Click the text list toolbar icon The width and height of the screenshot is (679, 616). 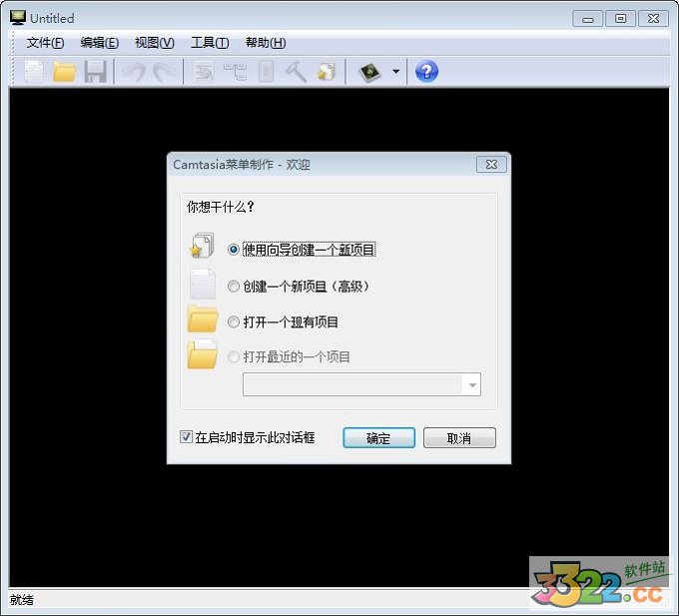(203, 72)
